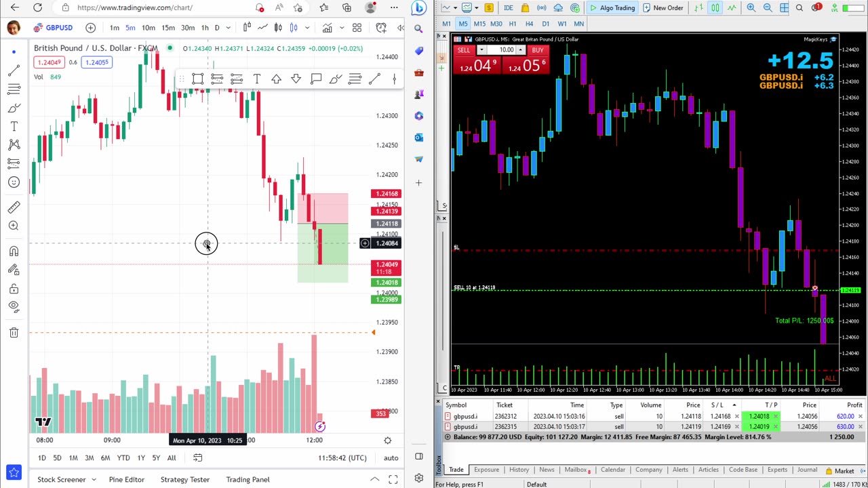Toggle MetaTrader candlestick chart mode
This screenshot has height=488, width=868.
click(x=715, y=7)
